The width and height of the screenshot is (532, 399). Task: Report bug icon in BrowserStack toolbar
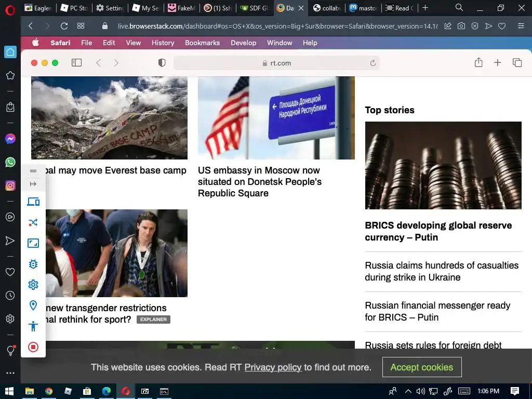(x=33, y=264)
